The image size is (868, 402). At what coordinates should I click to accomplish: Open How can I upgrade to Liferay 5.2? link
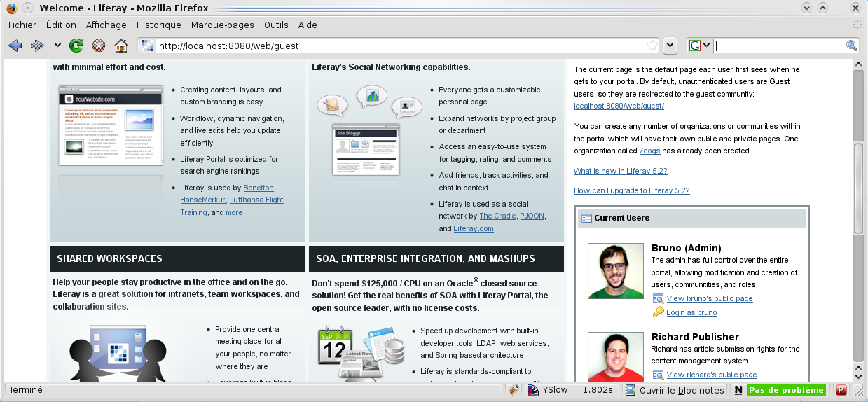631,190
